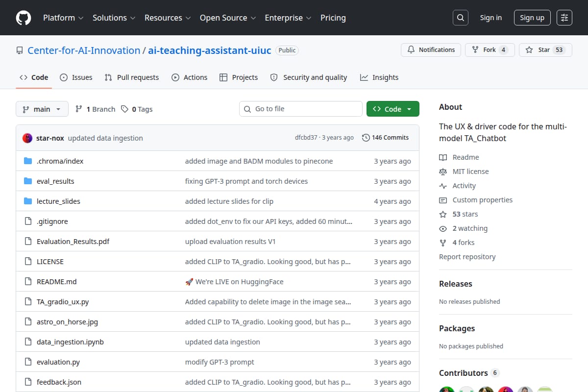Click the search magnifier icon
The width and height of the screenshot is (588, 392).
point(460,18)
